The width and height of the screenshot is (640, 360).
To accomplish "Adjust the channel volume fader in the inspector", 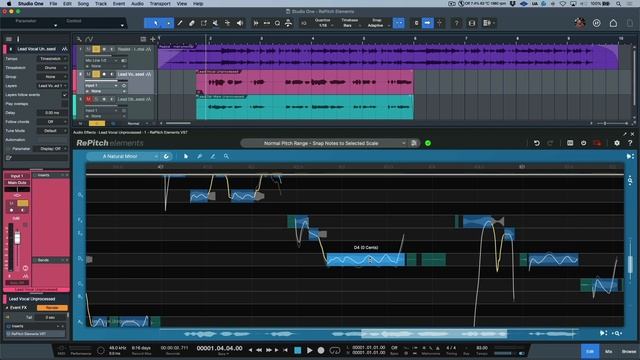I will (17, 238).
